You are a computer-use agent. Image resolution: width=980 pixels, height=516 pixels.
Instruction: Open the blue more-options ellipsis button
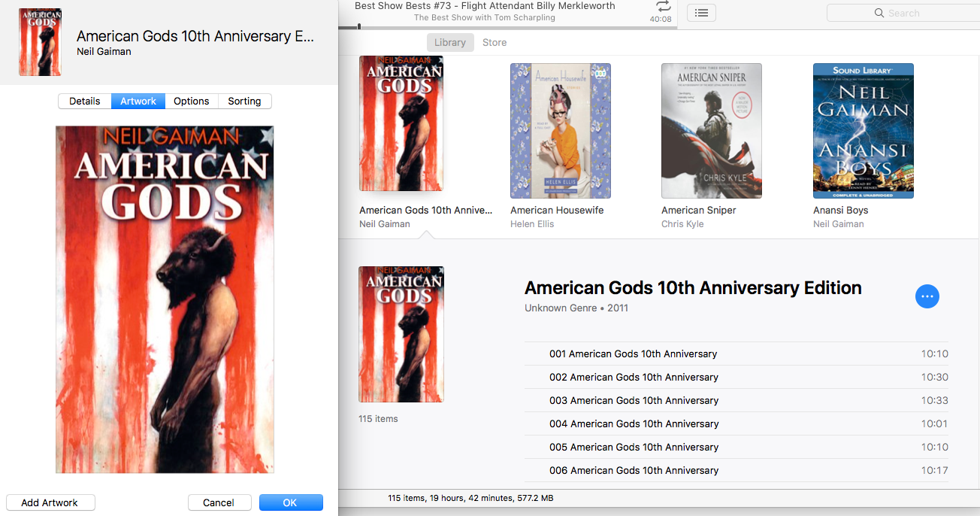[927, 296]
